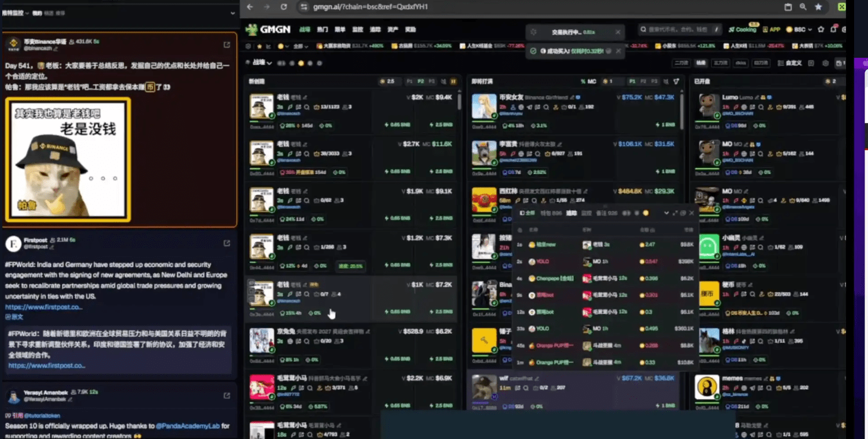Screen dimensions: 868x439
Task: Expand the floating tracking panel to fullscreen
Action: 674,213
